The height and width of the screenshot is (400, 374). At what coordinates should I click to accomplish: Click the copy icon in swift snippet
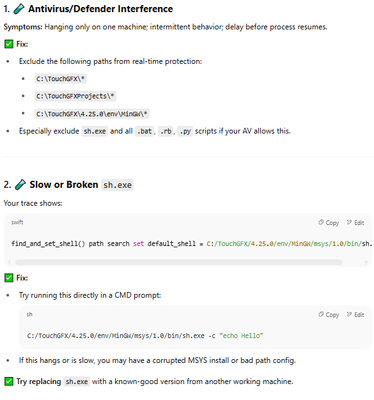[321, 222]
